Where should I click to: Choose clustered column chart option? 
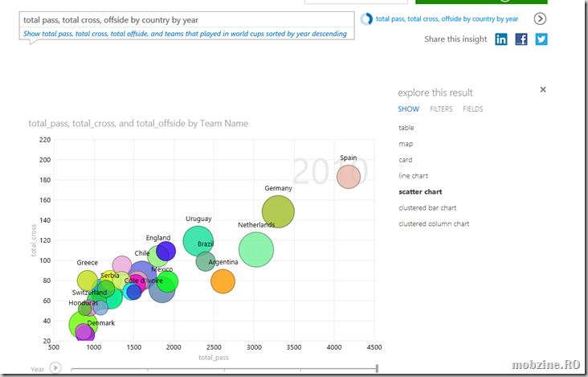[434, 224]
